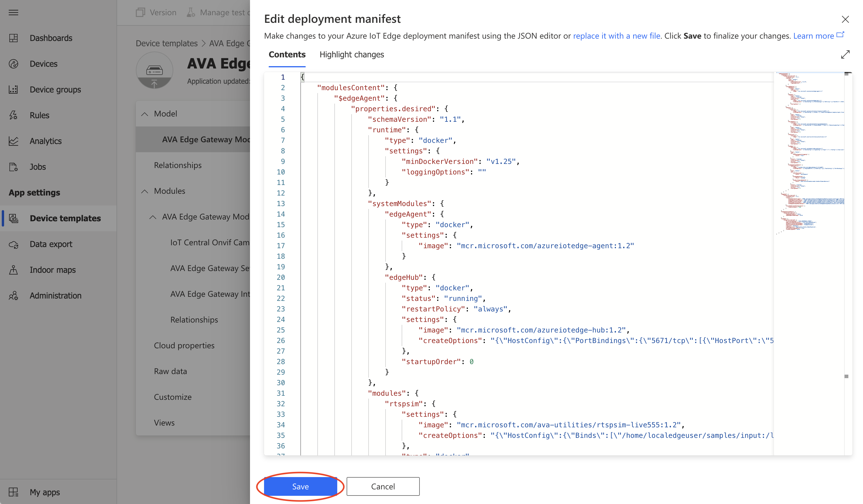Click the Rules lightning icon
This screenshot has width=863, height=504.
(x=13, y=115)
